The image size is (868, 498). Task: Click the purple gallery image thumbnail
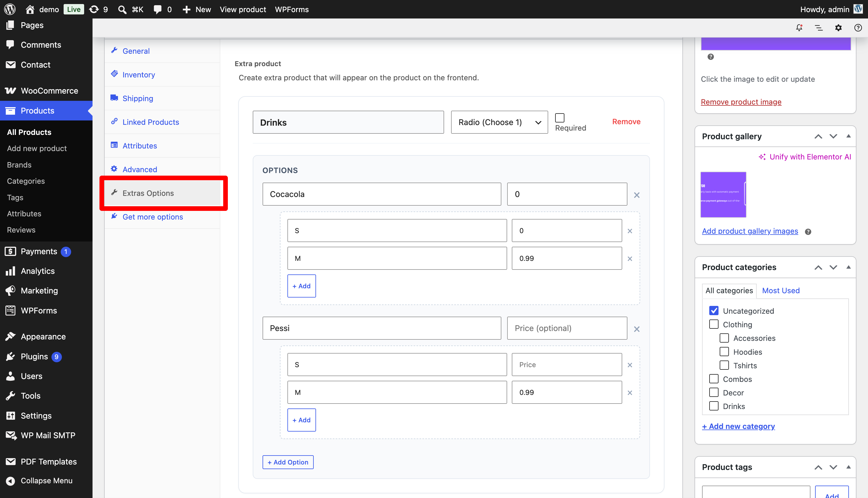coord(723,195)
